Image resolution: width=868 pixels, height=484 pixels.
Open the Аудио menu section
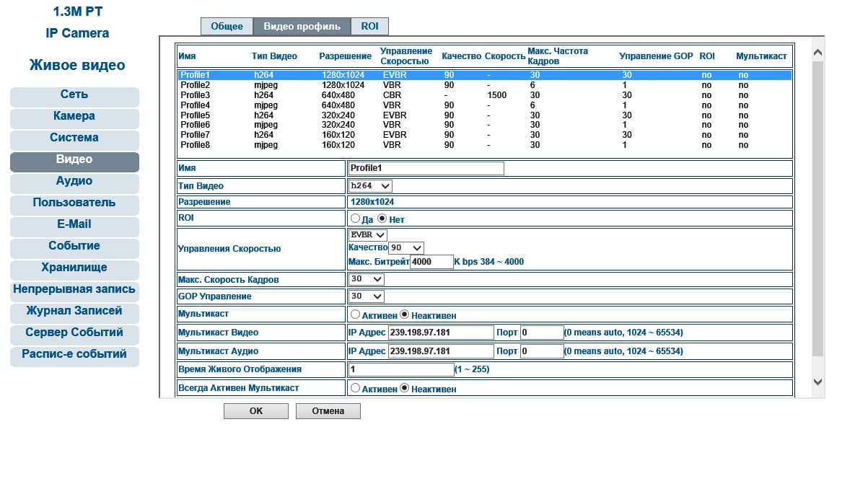coord(74,181)
